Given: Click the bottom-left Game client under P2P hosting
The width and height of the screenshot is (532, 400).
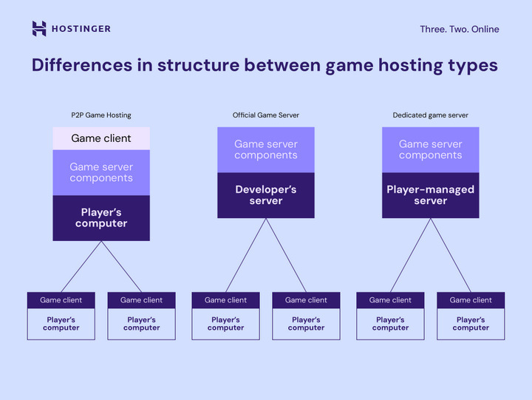Looking at the screenshot, I should (x=61, y=300).
